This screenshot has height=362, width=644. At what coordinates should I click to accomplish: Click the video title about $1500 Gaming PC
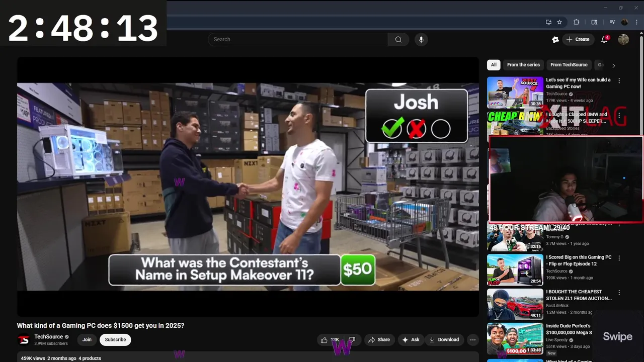tap(101, 326)
